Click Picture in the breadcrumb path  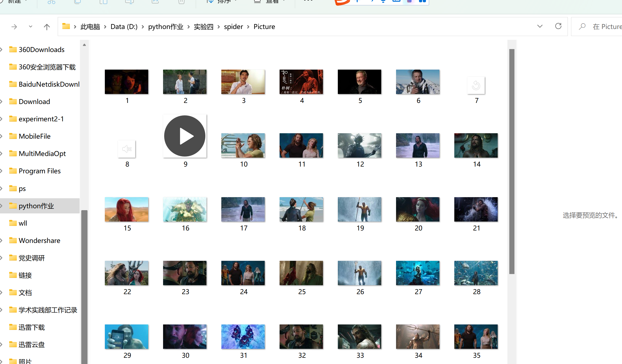(264, 27)
